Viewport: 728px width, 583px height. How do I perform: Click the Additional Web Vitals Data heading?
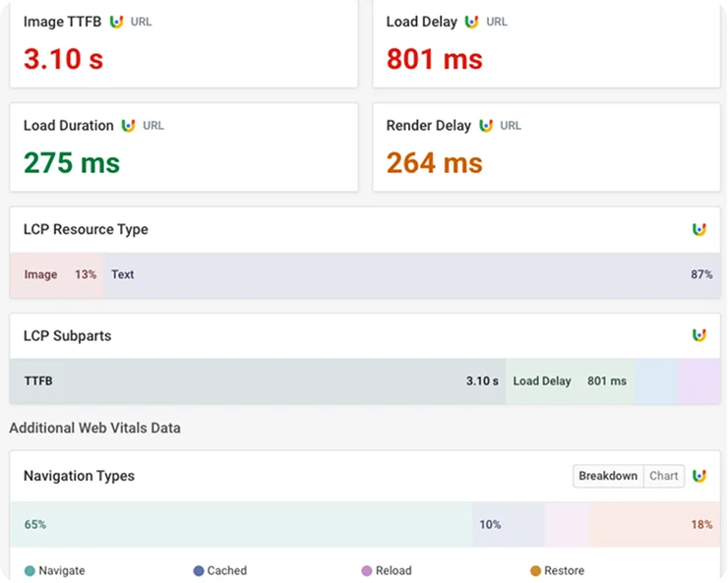(94, 428)
